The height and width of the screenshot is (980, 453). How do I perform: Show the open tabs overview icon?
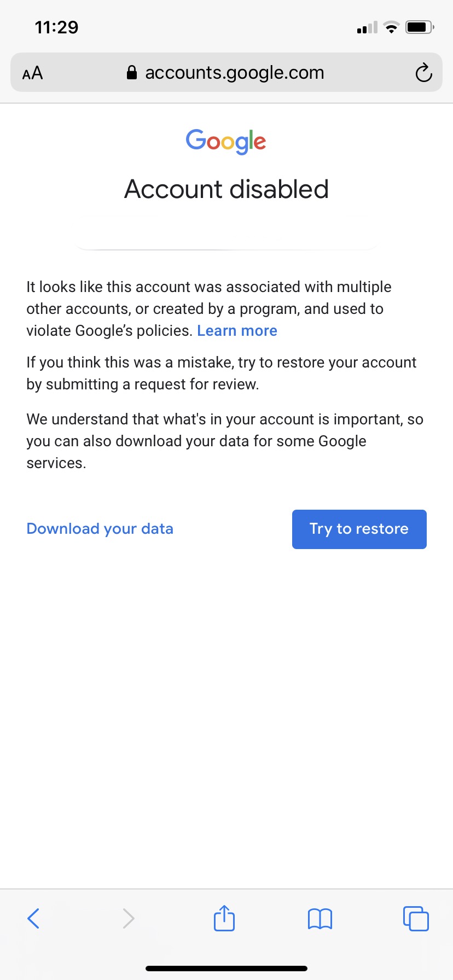click(x=416, y=918)
